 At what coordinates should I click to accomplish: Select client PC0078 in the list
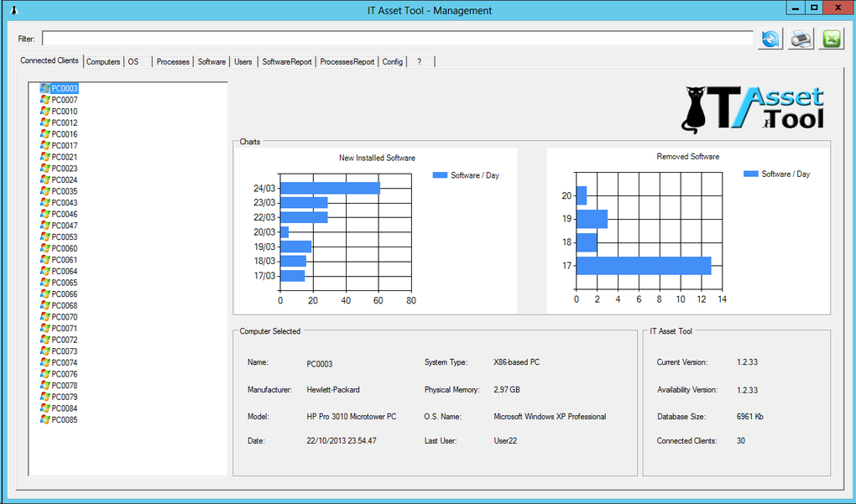click(x=65, y=386)
